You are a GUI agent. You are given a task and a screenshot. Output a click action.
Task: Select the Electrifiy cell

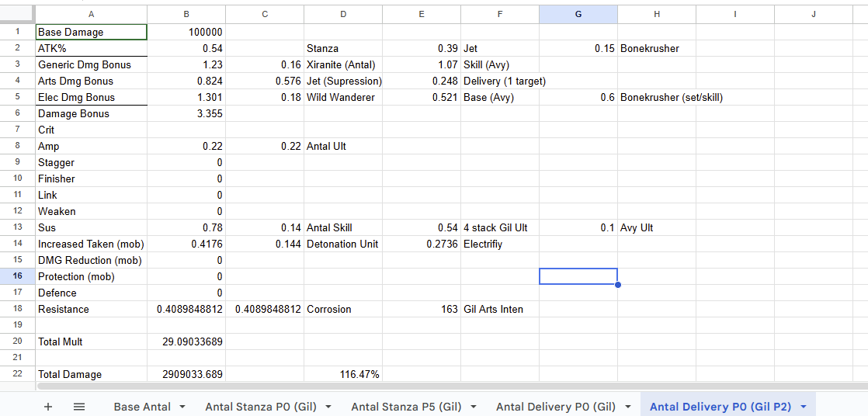[500, 244]
